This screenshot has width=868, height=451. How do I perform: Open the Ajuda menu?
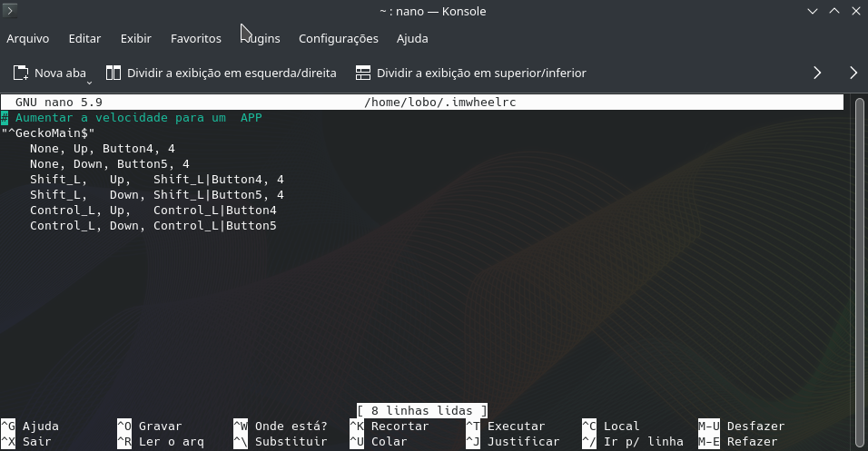pos(412,39)
